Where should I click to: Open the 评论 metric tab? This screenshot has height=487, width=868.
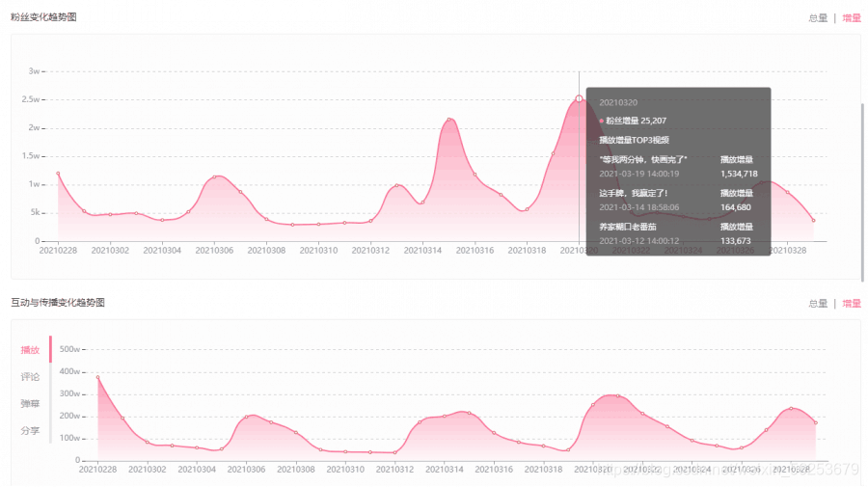[x=31, y=377]
